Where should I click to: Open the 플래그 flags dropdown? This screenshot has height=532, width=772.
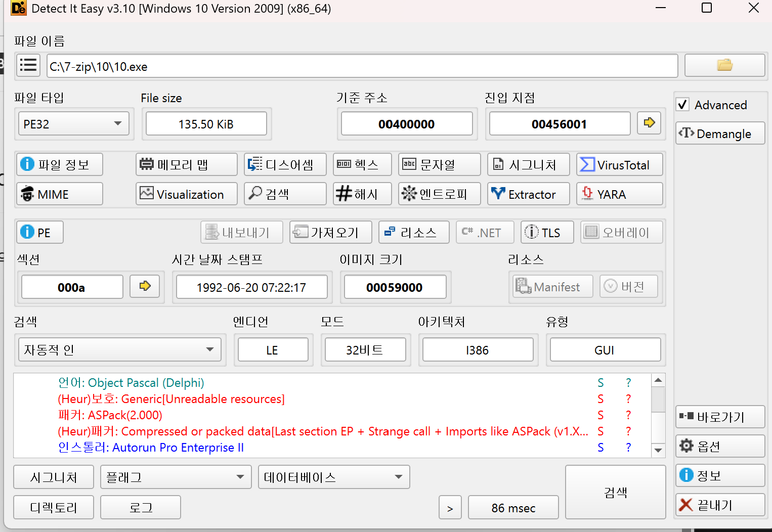tap(176, 477)
